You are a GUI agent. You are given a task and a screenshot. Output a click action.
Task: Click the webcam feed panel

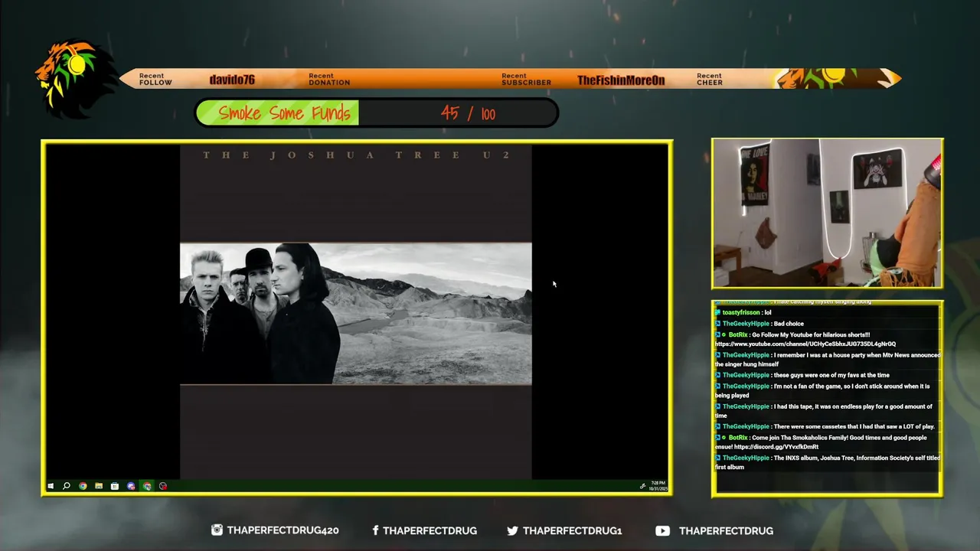coord(828,214)
